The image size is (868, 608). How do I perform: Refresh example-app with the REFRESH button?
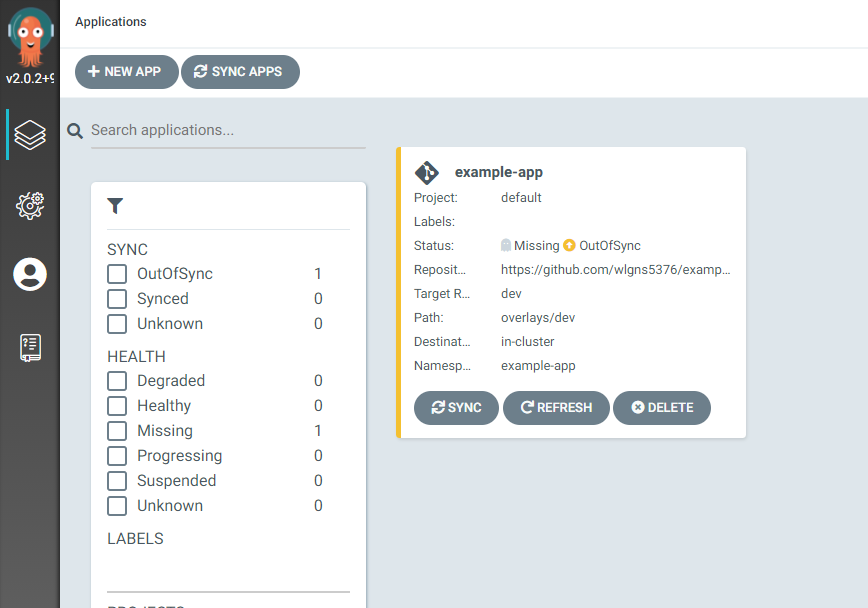(x=556, y=408)
